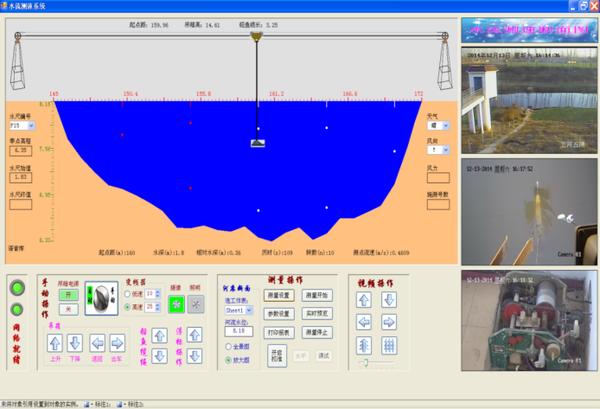Viewport: 600px width, 409px height.
Task: Select the 高速 high speed radio button
Action: point(127,307)
